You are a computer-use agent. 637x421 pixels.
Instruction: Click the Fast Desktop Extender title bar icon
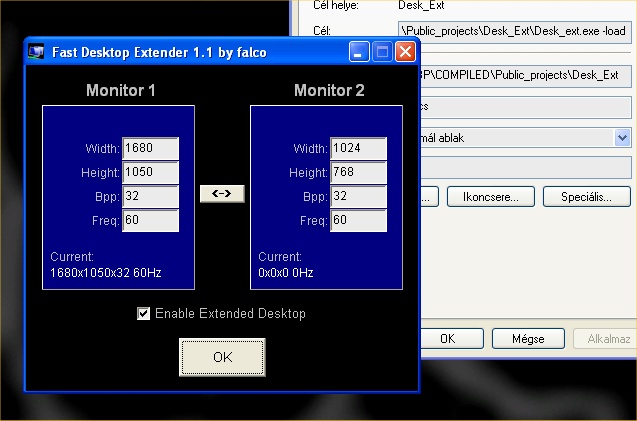(36, 52)
